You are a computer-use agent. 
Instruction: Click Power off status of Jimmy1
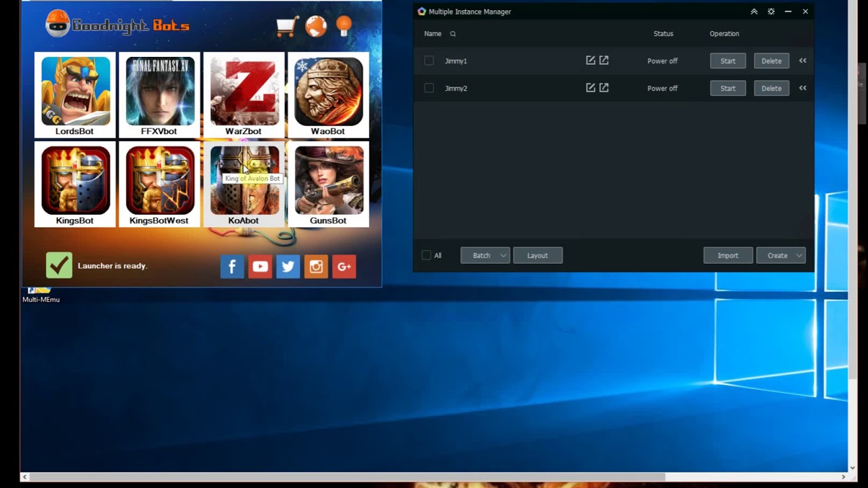click(x=663, y=61)
